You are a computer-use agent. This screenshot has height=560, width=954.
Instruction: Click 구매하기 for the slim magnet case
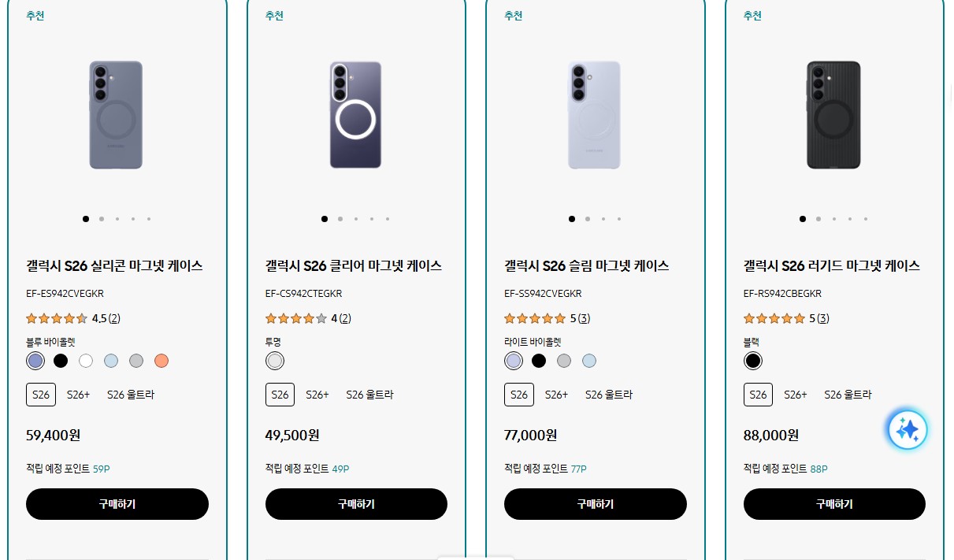point(595,504)
